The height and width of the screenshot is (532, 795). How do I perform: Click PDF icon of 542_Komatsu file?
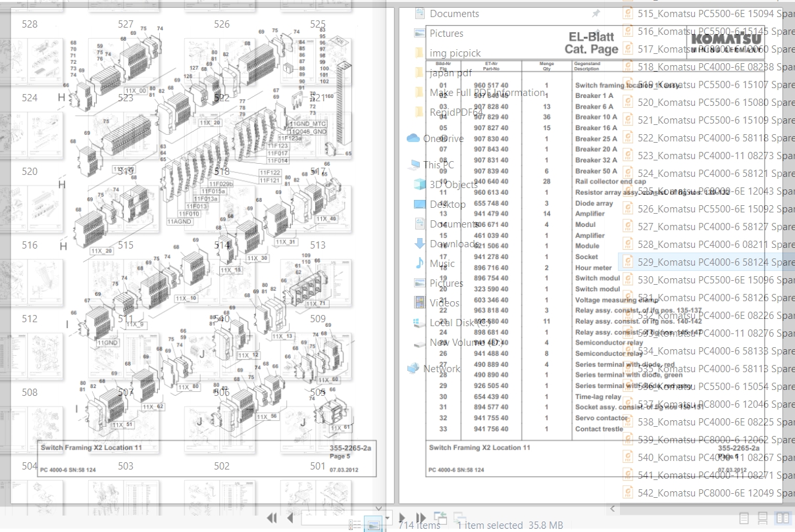pyautogui.click(x=628, y=493)
